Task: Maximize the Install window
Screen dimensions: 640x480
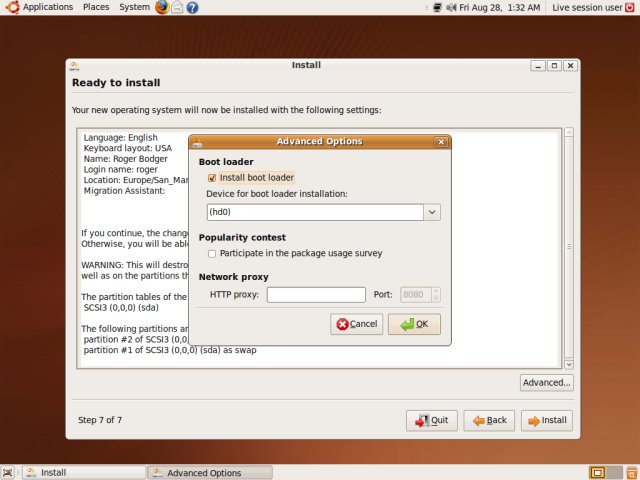Action: (x=554, y=65)
